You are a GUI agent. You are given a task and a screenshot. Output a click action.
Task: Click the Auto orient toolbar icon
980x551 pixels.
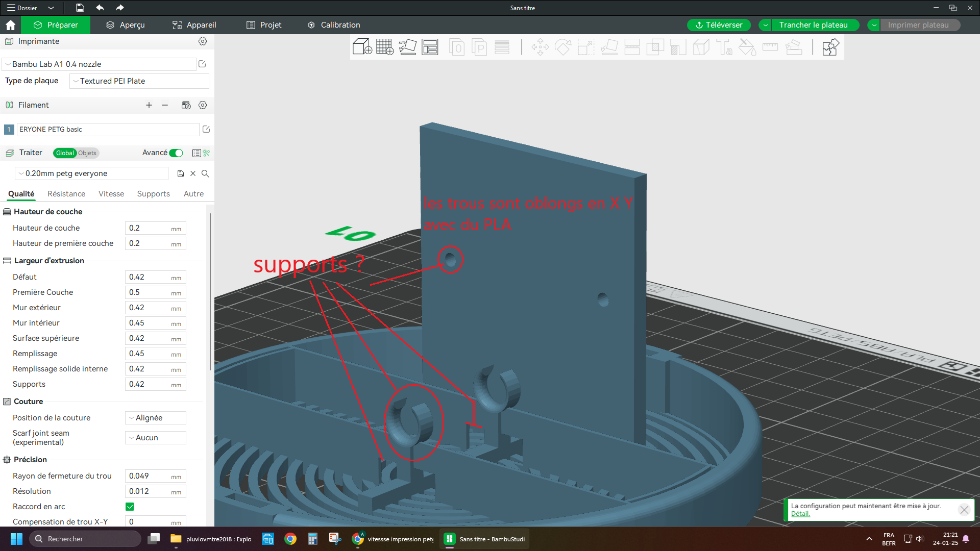pyautogui.click(x=407, y=47)
